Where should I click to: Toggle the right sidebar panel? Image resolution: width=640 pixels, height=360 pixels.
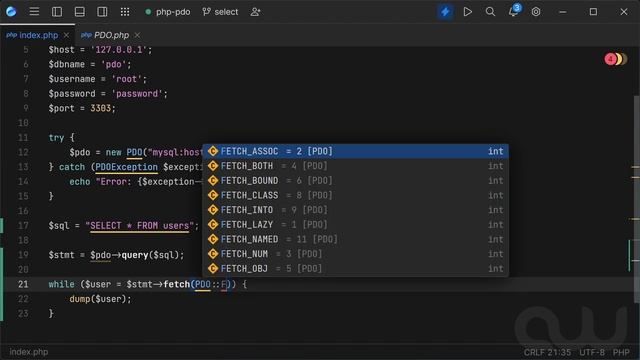(102, 12)
